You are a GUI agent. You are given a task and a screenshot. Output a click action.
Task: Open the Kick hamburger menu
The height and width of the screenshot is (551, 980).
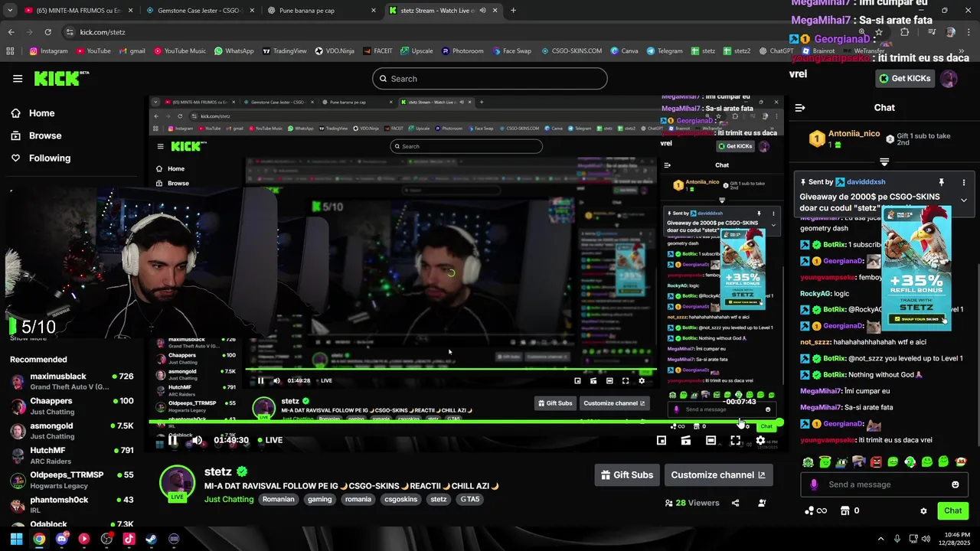pos(18,78)
